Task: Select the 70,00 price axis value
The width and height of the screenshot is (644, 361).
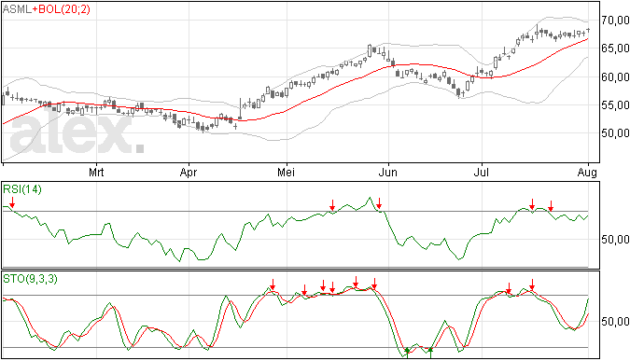Action: point(615,21)
